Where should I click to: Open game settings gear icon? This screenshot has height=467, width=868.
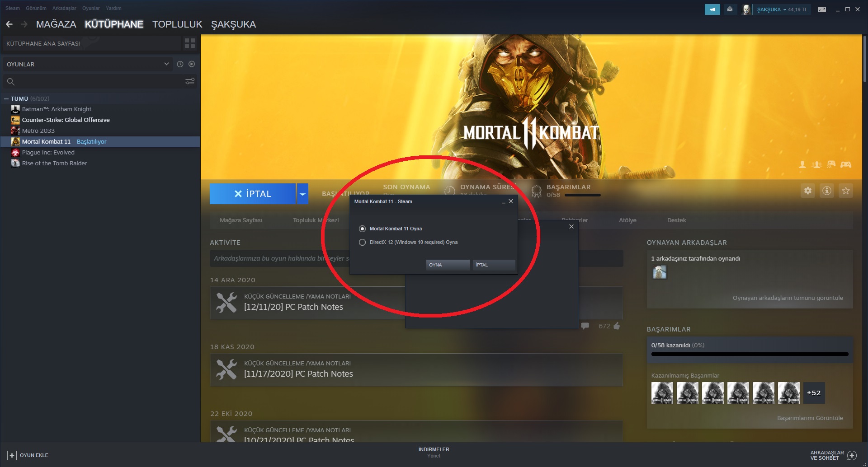[808, 191]
